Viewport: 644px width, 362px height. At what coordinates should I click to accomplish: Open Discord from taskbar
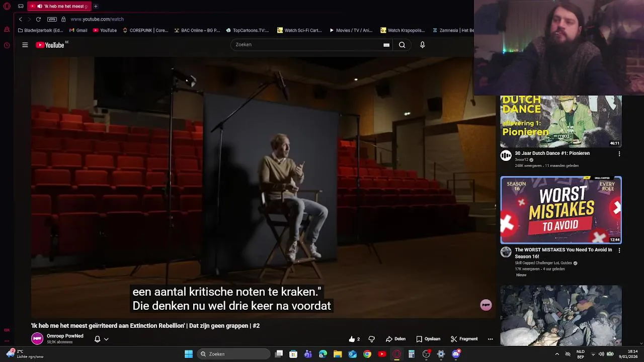[x=456, y=354]
